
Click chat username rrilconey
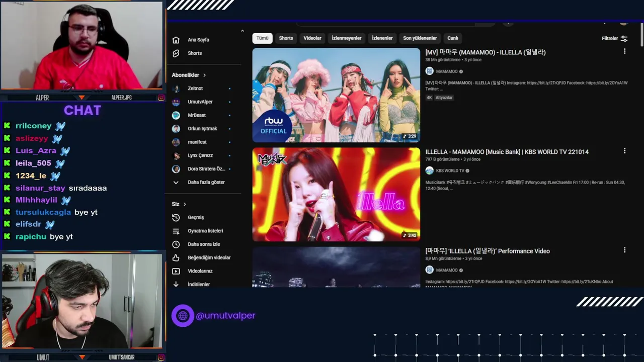(x=33, y=126)
